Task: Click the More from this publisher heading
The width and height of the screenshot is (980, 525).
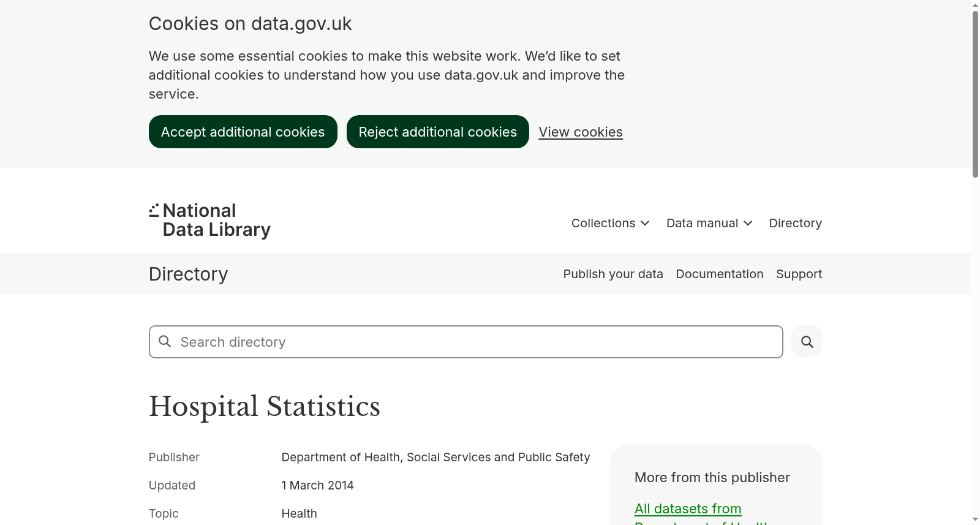Action: click(712, 477)
